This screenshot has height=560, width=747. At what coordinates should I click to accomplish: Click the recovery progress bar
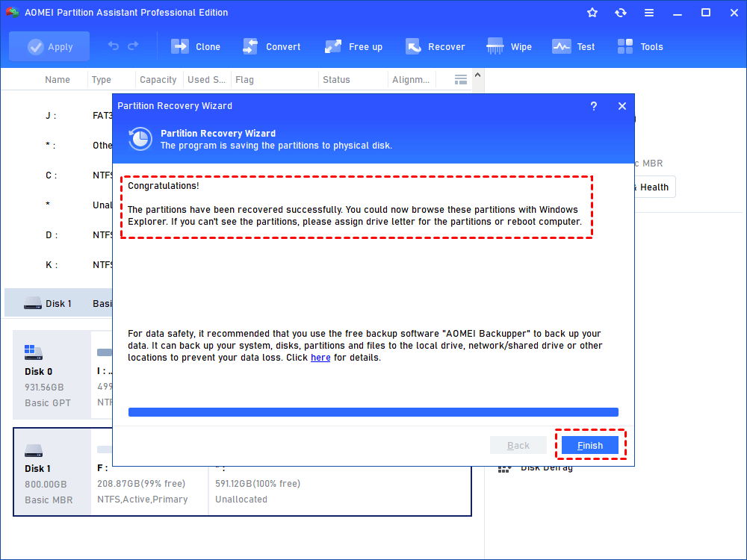click(x=373, y=412)
